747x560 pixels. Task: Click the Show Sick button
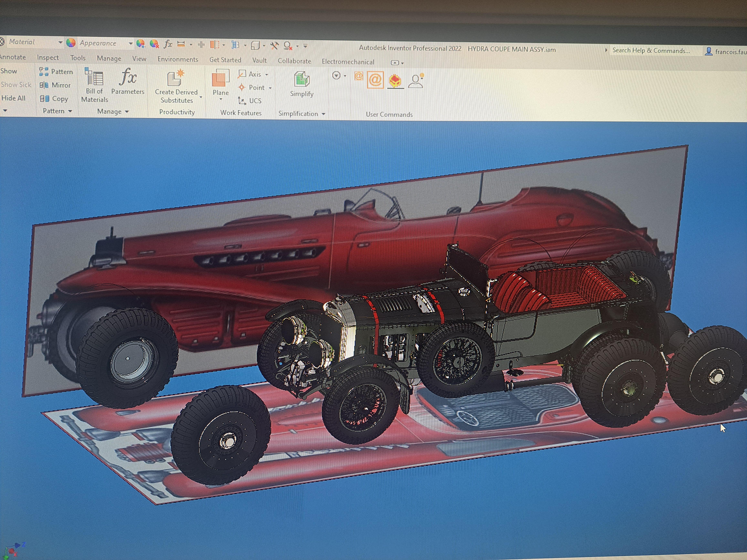click(16, 85)
